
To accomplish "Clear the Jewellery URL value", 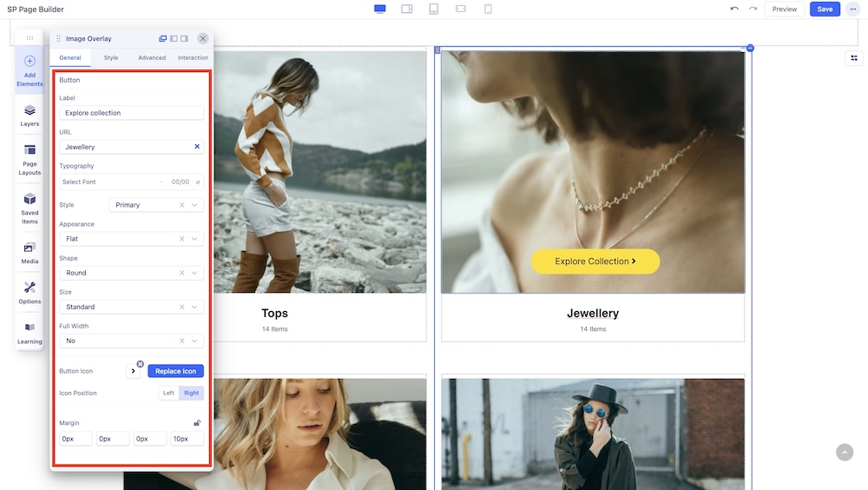I will pos(197,146).
